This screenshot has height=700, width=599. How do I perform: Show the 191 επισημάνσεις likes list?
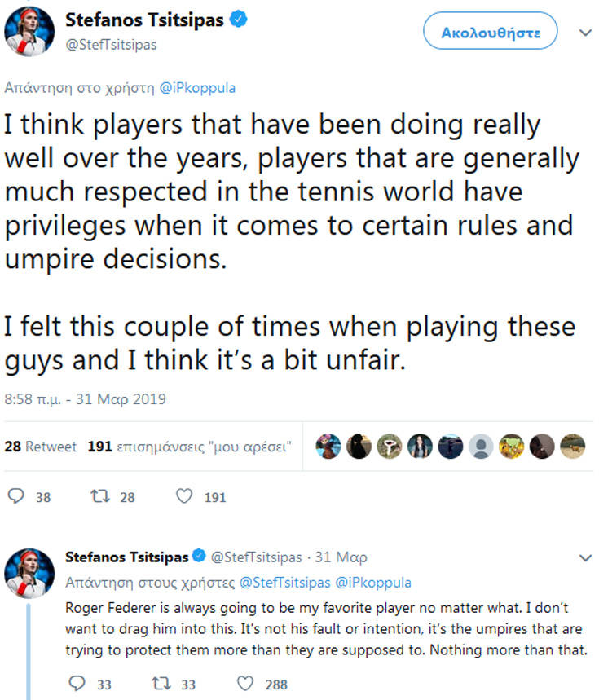190,447
